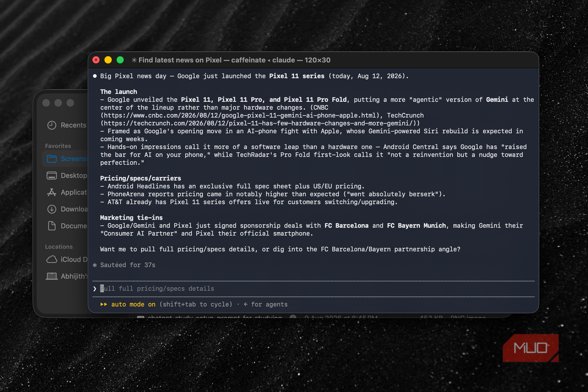
Task: Click the 'Marketing tie-ins' heading
Action: pyautogui.click(x=132, y=217)
